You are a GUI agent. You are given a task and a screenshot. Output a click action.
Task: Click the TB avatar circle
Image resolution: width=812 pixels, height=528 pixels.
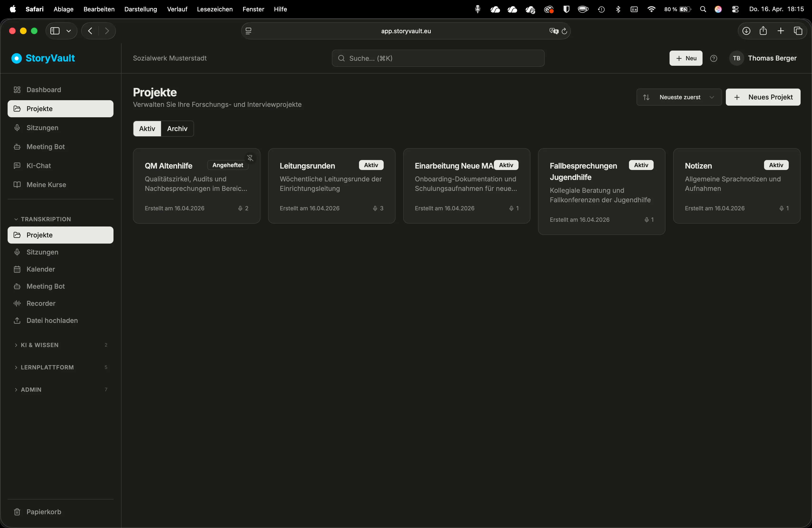(x=736, y=58)
